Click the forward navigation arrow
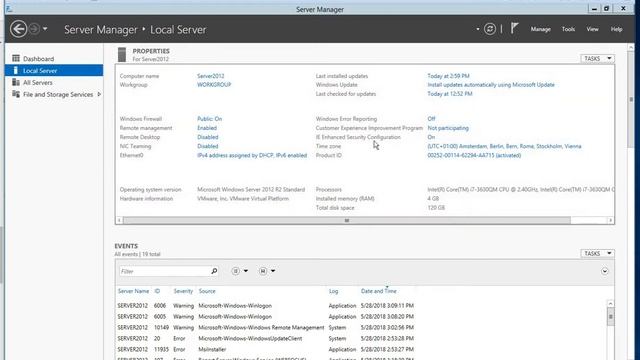 [x=34, y=29]
